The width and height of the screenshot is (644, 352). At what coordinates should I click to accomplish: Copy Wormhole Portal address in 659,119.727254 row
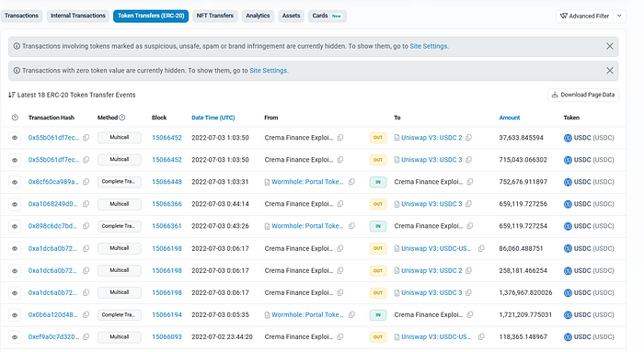pos(352,226)
